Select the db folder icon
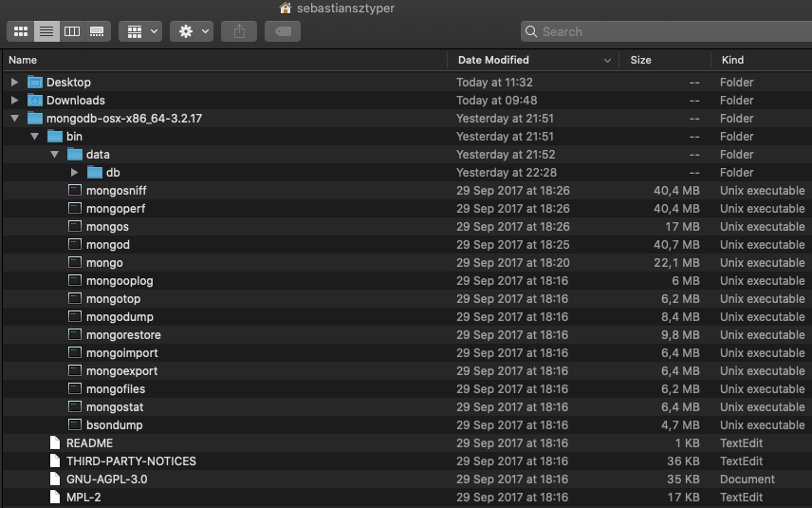 (95, 172)
